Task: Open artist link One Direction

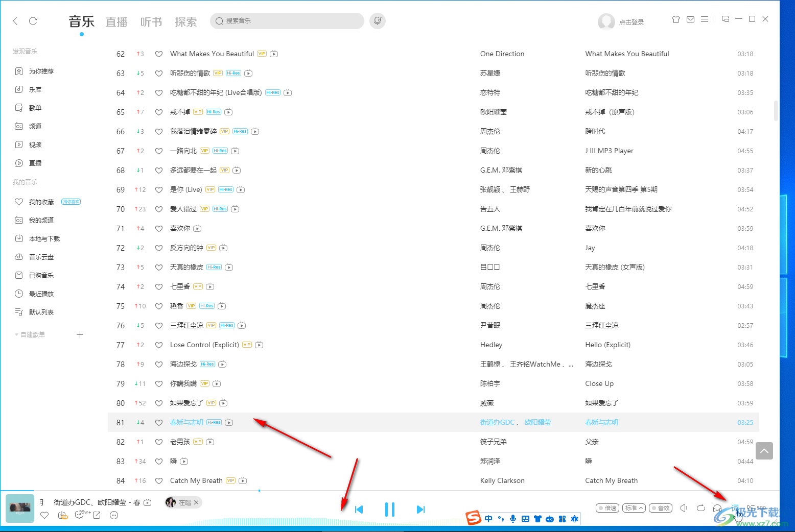Action: pos(502,54)
